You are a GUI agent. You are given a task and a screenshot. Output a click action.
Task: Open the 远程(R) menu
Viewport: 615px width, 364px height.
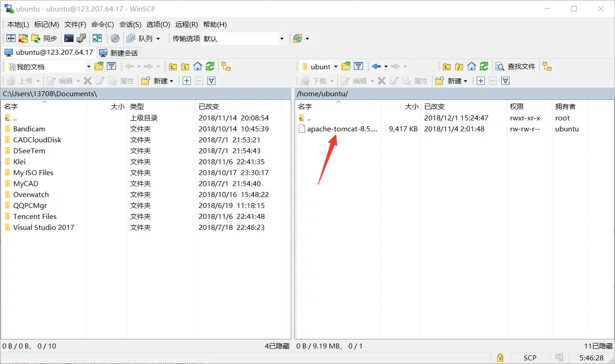(x=187, y=25)
